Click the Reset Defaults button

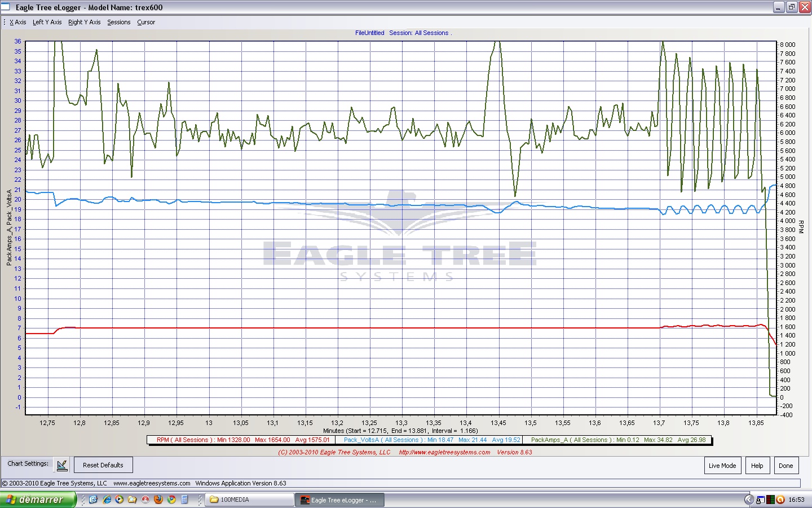pos(103,465)
